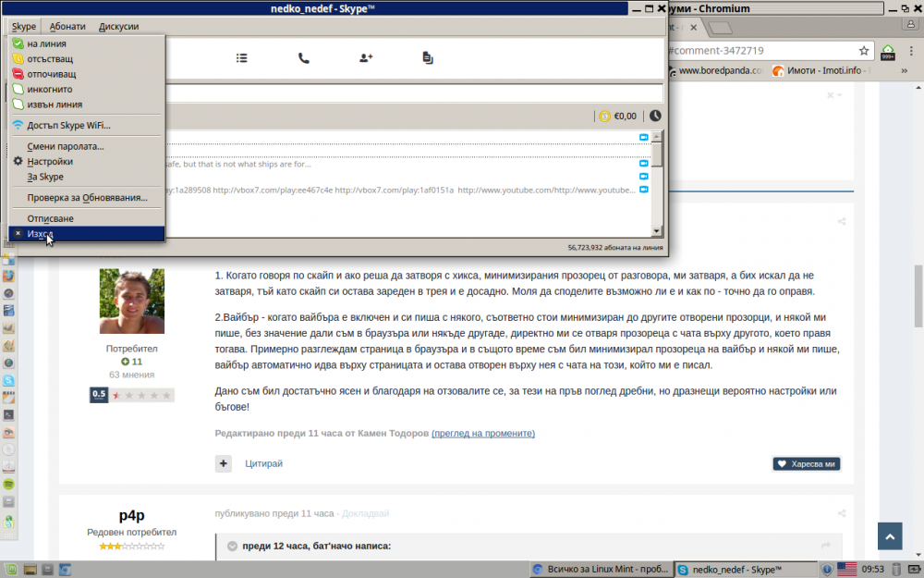Open Настройки from the Skype menu
The height and width of the screenshot is (578, 924).
(x=87, y=162)
